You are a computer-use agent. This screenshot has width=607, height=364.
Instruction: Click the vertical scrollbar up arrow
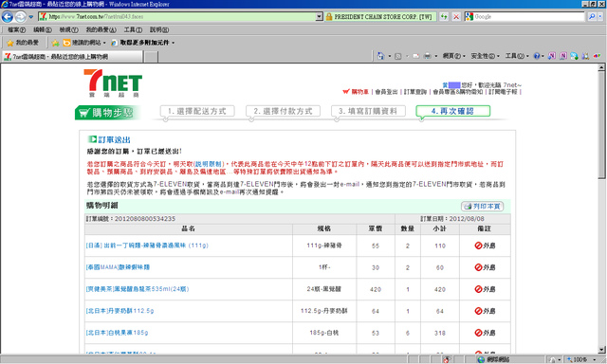601,67
